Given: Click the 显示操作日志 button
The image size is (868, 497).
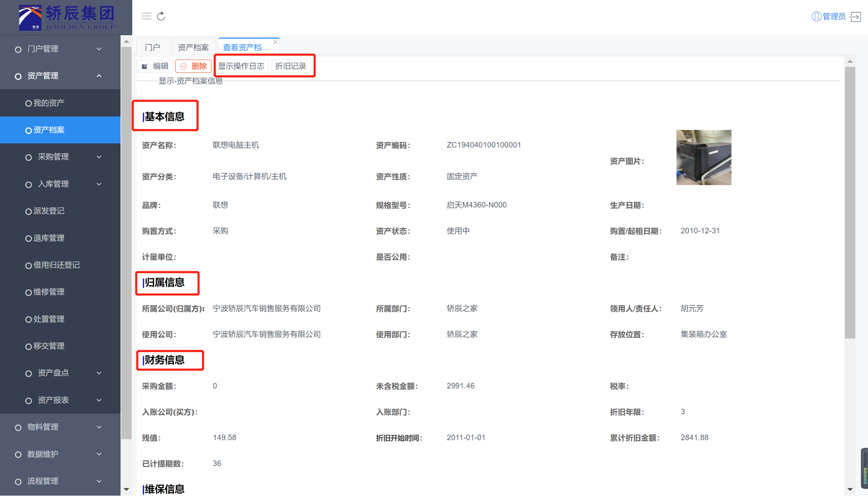Looking at the screenshot, I should (241, 66).
